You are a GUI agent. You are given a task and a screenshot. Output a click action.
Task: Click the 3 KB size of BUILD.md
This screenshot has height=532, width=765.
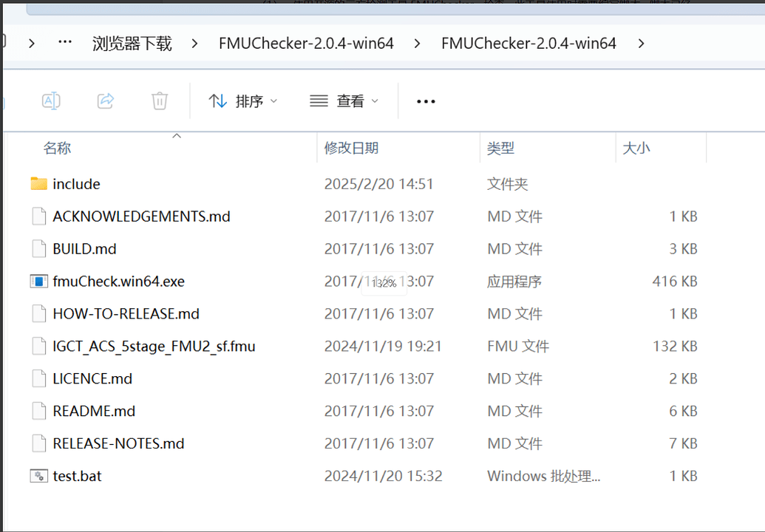click(x=683, y=249)
